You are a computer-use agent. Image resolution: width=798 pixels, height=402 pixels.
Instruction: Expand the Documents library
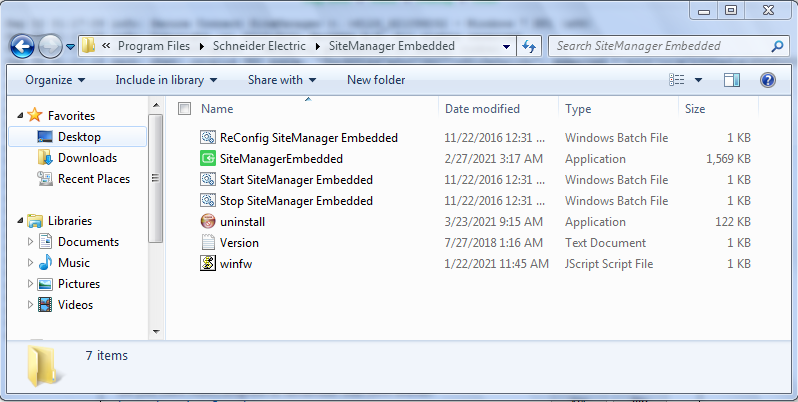click(30, 242)
